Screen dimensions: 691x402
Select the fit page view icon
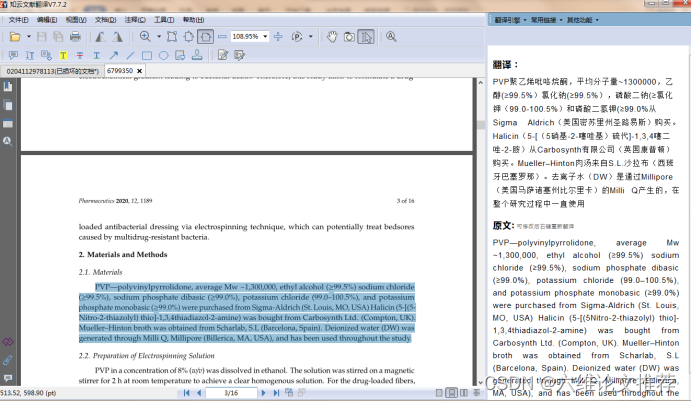pos(189,37)
